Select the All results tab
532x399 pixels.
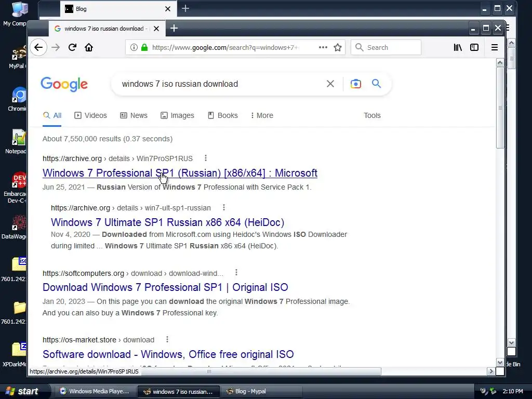pyautogui.click(x=52, y=115)
